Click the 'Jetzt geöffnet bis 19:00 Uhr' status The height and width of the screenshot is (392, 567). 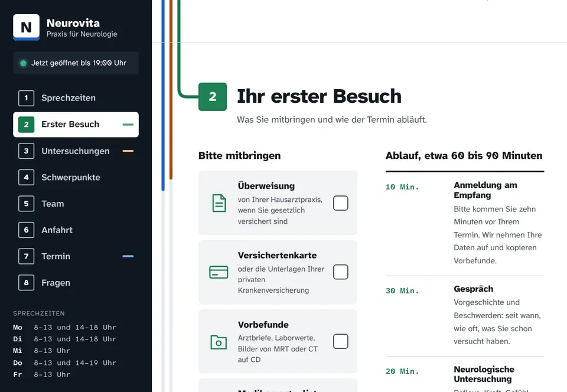tap(76, 63)
